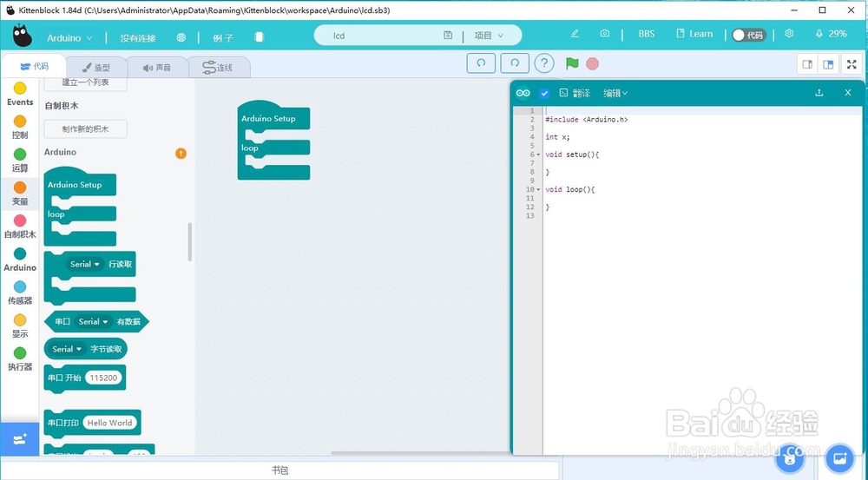Viewport: 868px width, 480px height.
Task: Collapse the void loop() code fold
Action: 538,190
